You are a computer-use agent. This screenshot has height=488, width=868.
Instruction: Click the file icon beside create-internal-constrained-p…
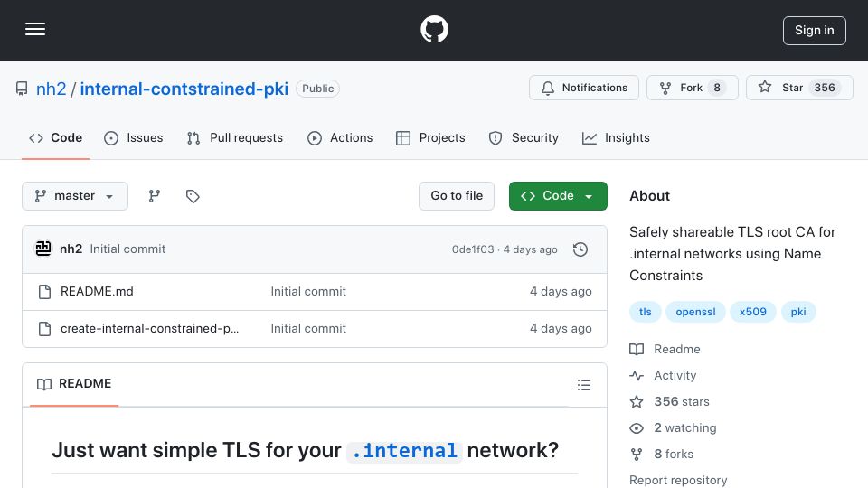point(45,329)
